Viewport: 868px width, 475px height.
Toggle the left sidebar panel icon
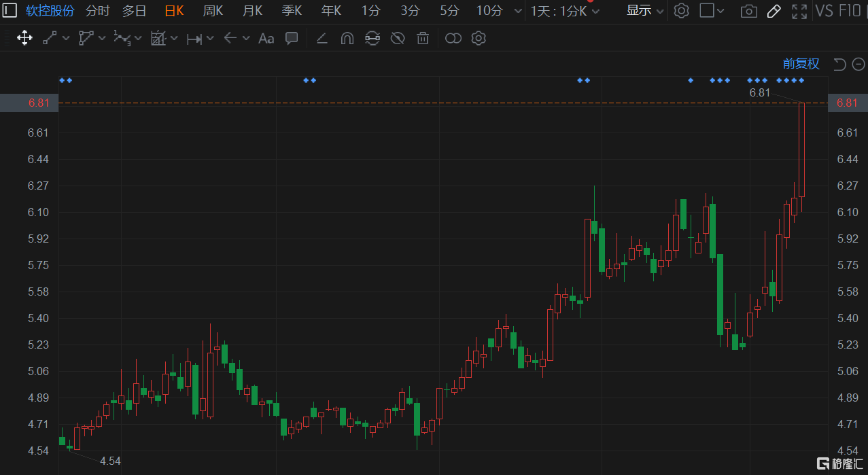(x=10, y=11)
